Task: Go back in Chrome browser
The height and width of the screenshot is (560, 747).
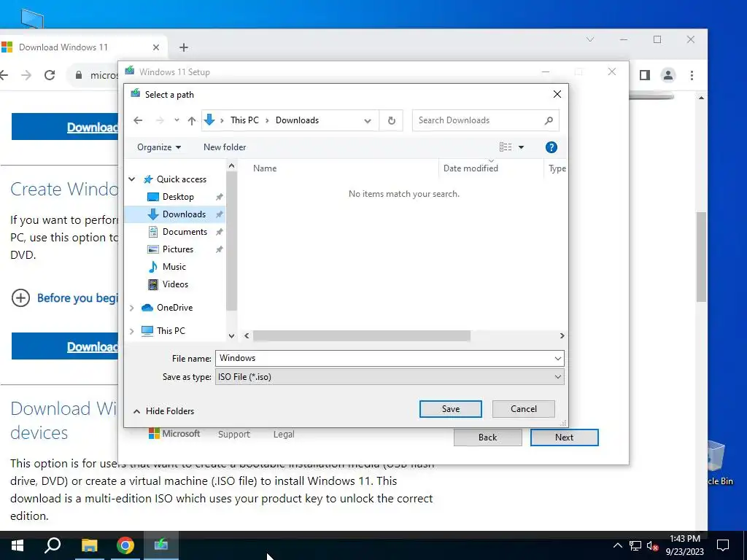Action: [4, 75]
